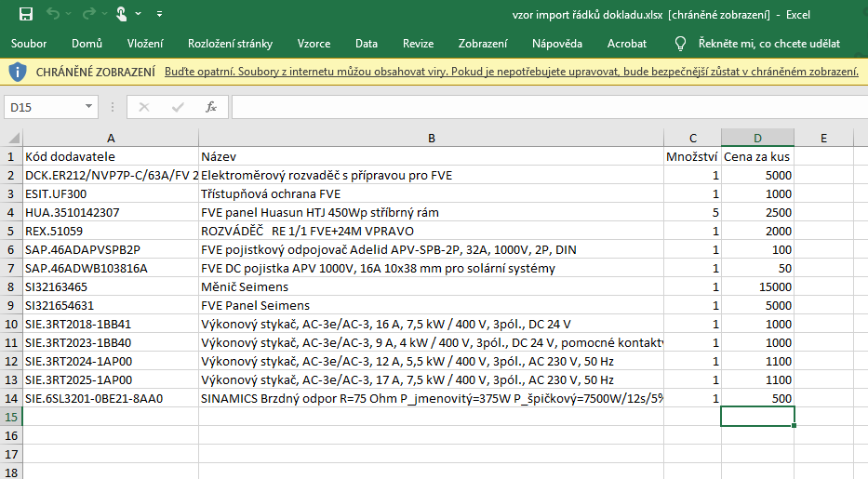868x479 pixels.
Task: Select column B header
Action: [432, 139]
